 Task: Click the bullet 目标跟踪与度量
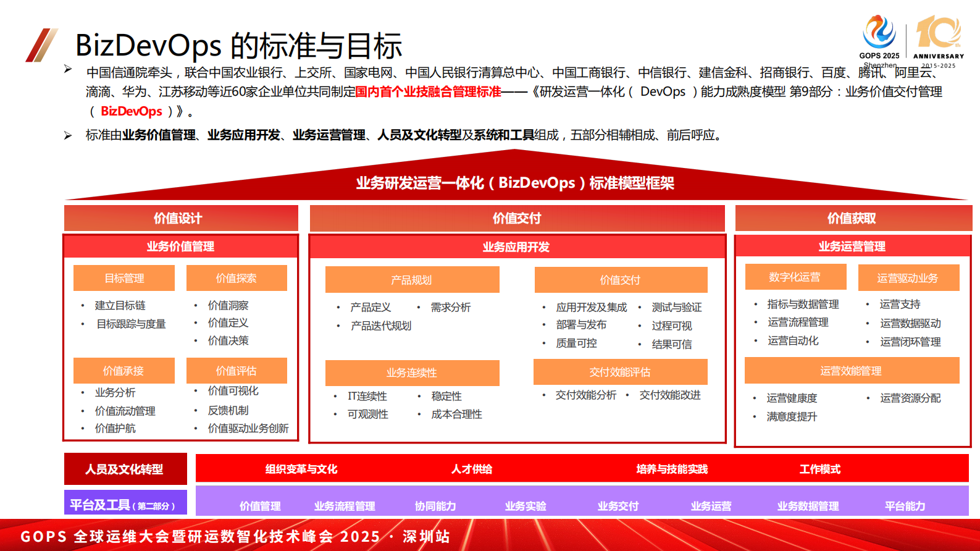[131, 324]
